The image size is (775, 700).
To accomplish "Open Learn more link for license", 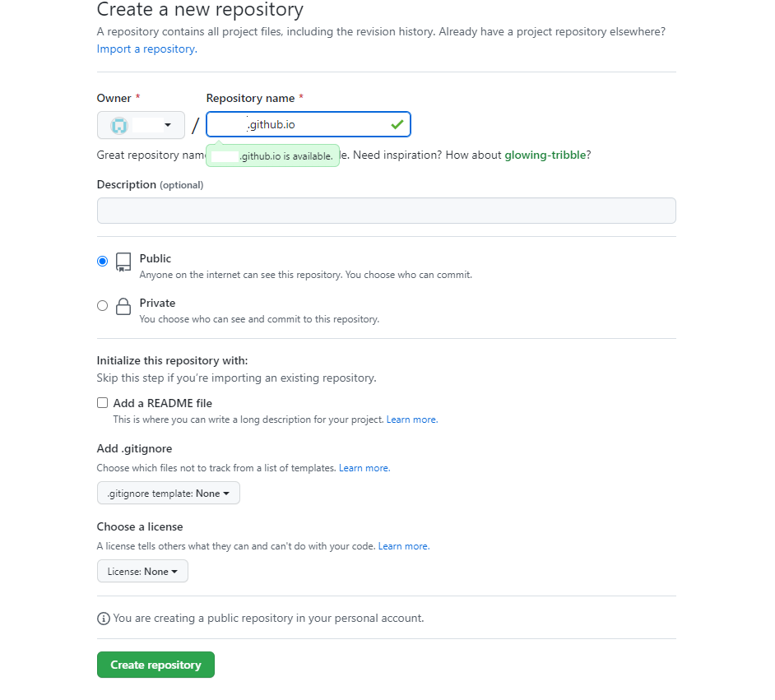I will (x=403, y=546).
